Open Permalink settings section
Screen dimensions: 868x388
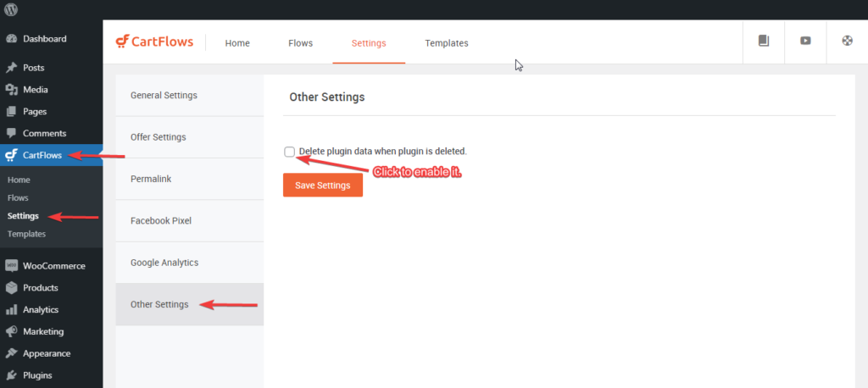point(190,179)
